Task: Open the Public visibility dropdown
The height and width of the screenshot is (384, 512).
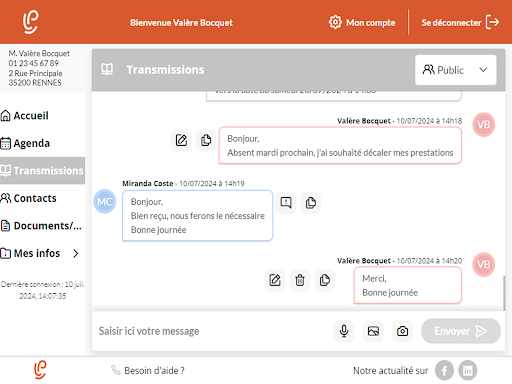Action: click(455, 70)
